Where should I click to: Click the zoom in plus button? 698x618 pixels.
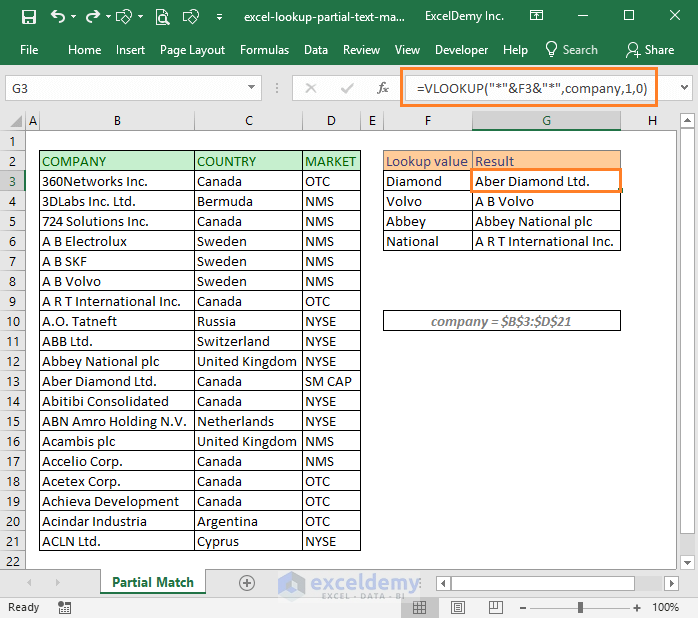(x=637, y=607)
